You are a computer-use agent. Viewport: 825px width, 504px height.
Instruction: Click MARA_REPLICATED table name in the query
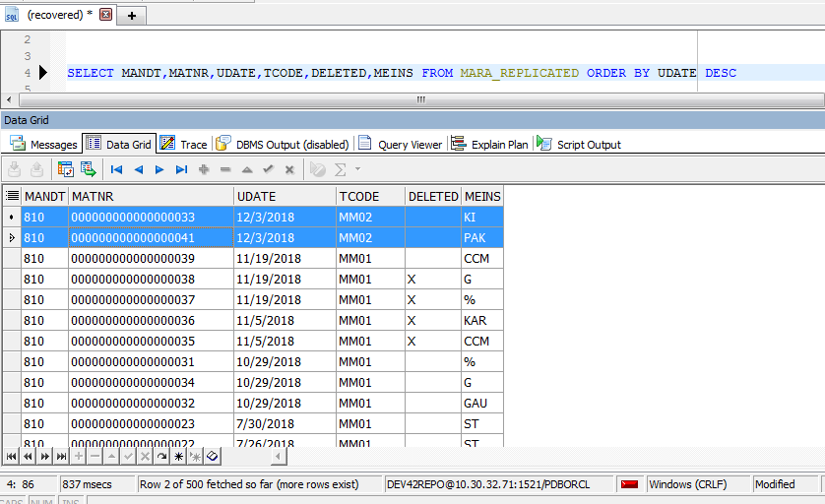click(519, 73)
